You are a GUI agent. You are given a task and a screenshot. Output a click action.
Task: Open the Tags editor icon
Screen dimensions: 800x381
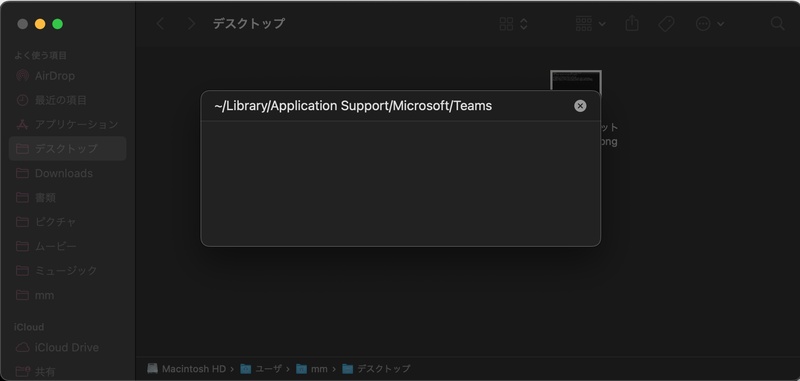(x=666, y=23)
